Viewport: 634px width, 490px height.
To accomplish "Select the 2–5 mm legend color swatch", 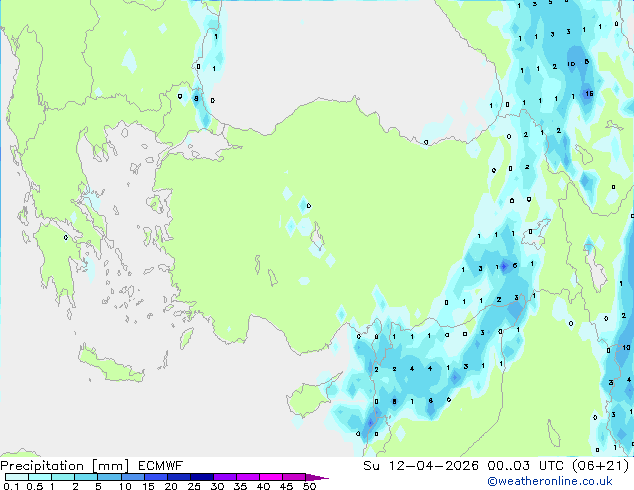I will (x=86, y=477).
